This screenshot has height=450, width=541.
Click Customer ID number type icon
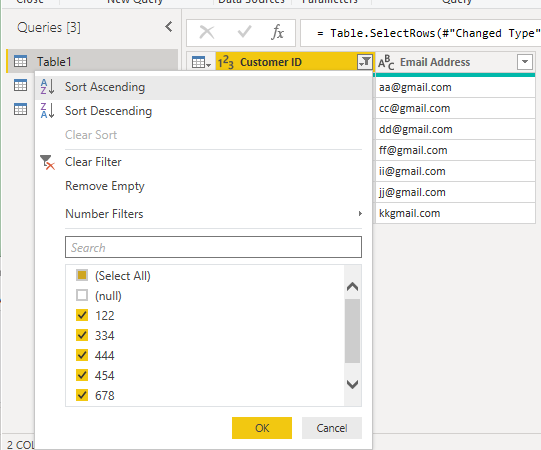(226, 62)
